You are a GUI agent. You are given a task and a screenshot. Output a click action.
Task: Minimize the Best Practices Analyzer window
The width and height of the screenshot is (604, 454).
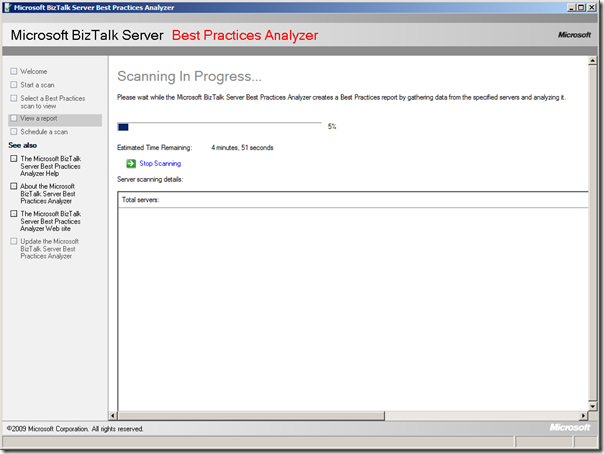(x=571, y=7)
